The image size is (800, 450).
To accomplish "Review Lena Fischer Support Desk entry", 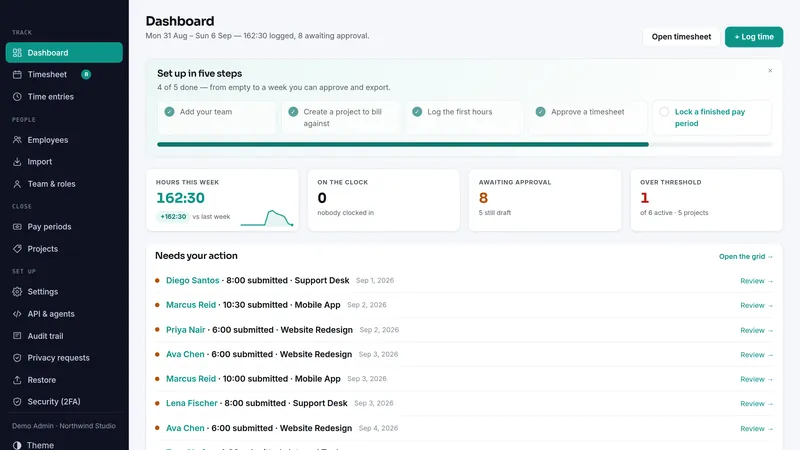I will 757,404.
